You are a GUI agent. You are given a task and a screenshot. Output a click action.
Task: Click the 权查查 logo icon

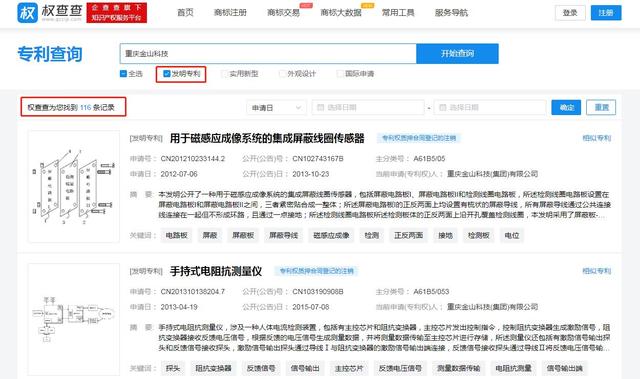(27, 13)
